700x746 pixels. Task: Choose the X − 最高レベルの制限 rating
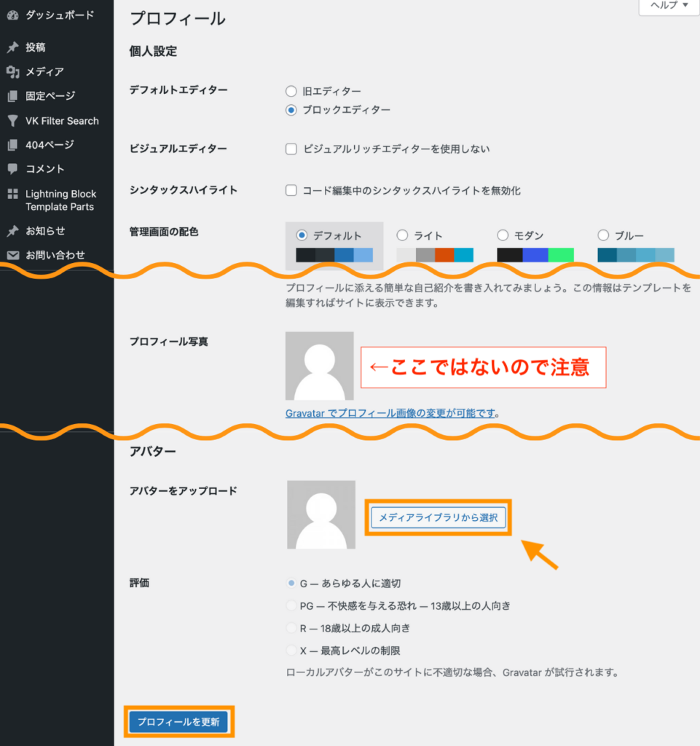point(291,650)
